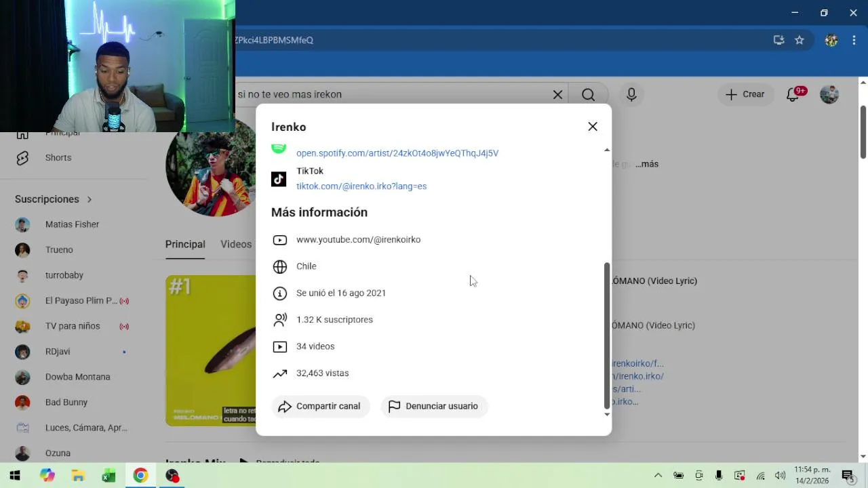Click the YouTube icon beside the channel URL
This screenshot has width=868, height=488.
[x=280, y=240]
